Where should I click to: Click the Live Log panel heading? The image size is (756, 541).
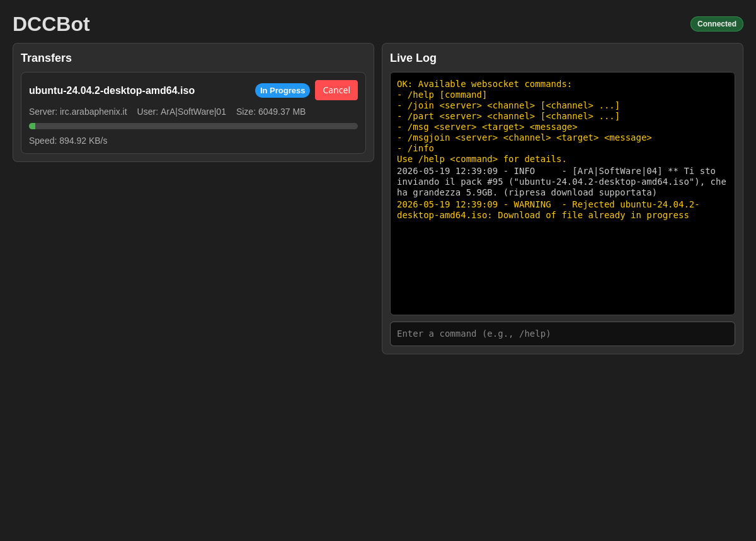413,58
